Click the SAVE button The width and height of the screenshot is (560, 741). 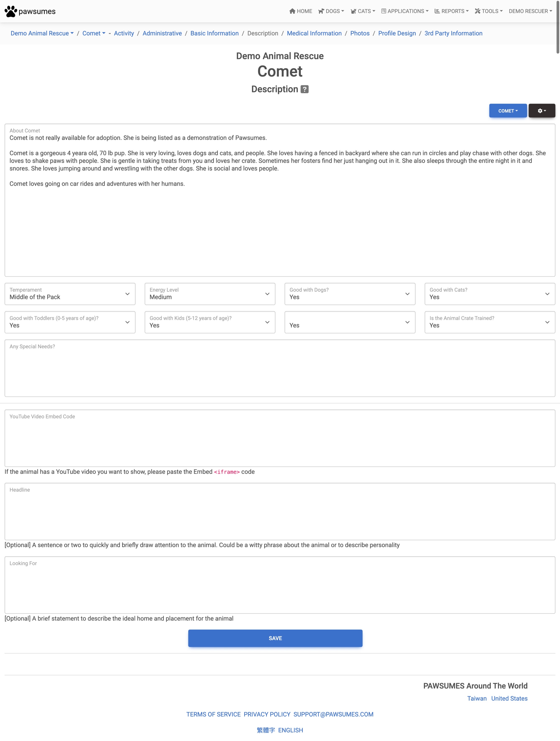(275, 638)
